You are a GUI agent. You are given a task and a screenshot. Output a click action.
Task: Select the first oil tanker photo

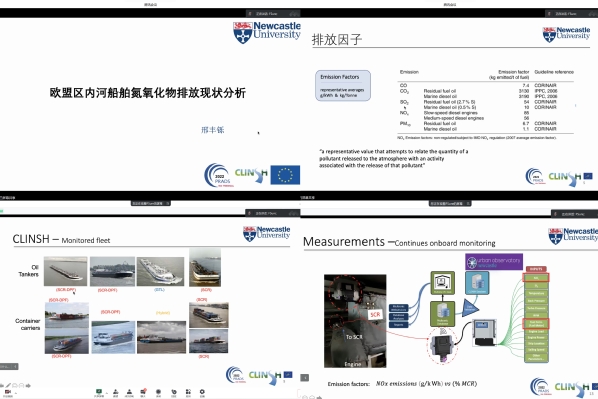tap(66, 271)
